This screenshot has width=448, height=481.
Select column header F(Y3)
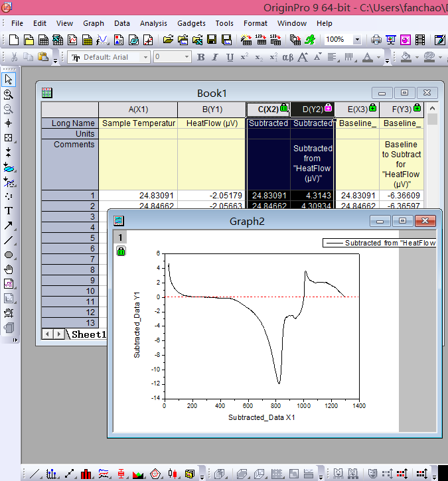(402, 109)
